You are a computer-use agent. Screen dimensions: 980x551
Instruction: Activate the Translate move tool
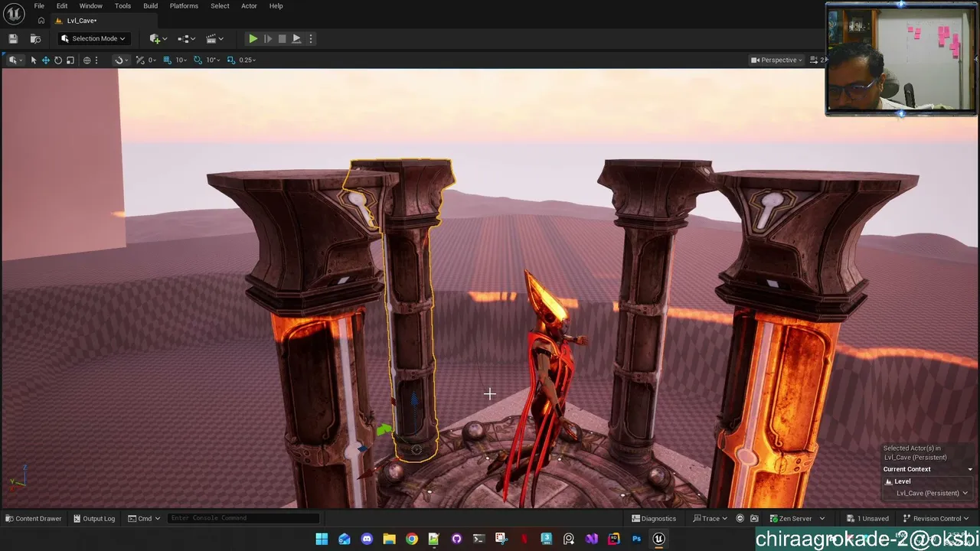(46, 60)
